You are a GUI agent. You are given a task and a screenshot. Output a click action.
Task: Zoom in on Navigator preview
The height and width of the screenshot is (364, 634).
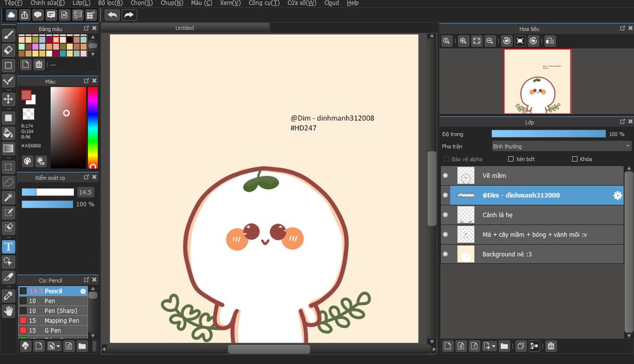463,41
